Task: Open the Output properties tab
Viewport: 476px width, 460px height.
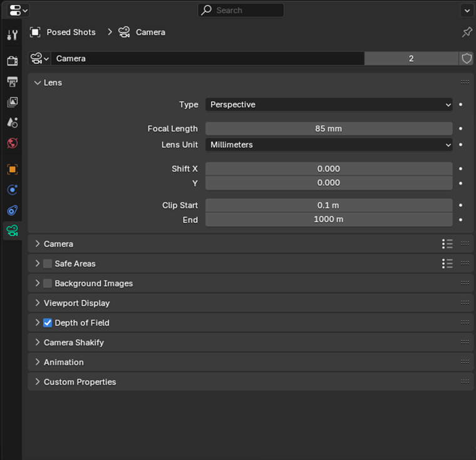Action: coord(12,81)
